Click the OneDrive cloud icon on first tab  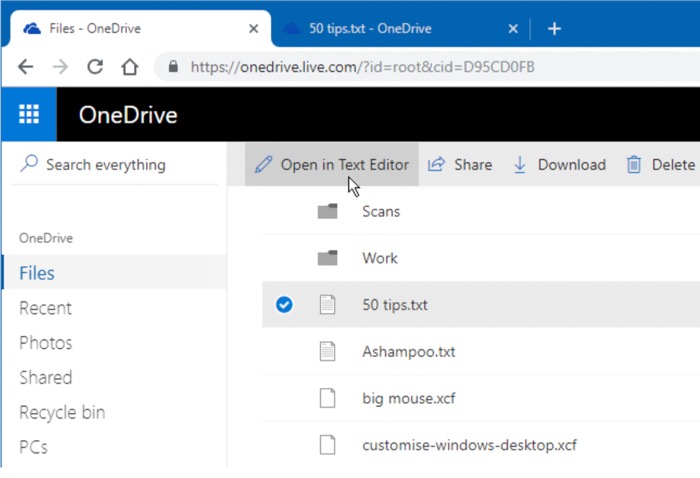point(32,29)
